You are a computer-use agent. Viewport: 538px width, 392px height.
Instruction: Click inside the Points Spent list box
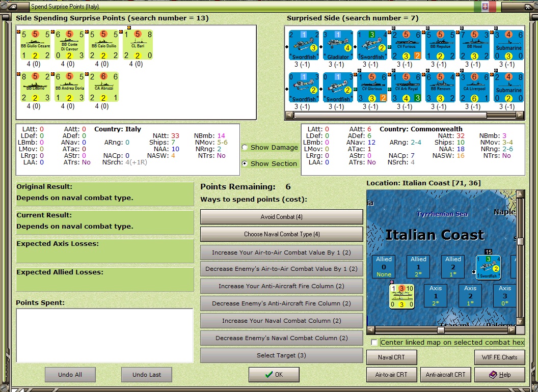(104, 335)
